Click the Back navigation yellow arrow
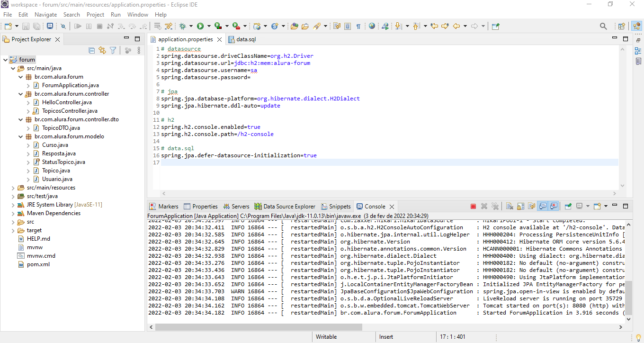 456,26
